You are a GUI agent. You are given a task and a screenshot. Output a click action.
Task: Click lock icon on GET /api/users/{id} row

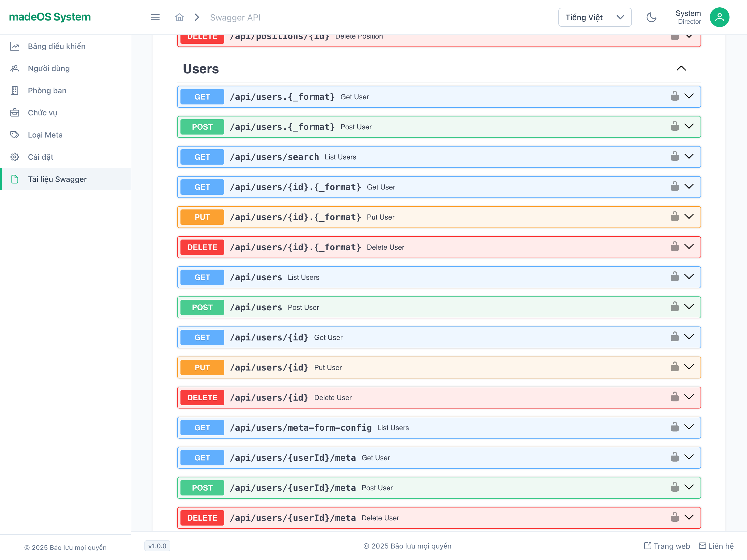pos(674,336)
